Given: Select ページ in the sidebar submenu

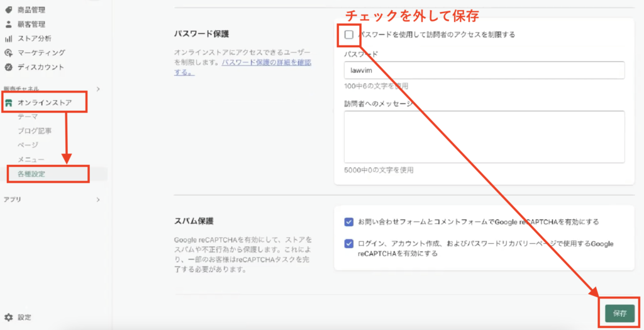Looking at the screenshot, I should 28,145.
